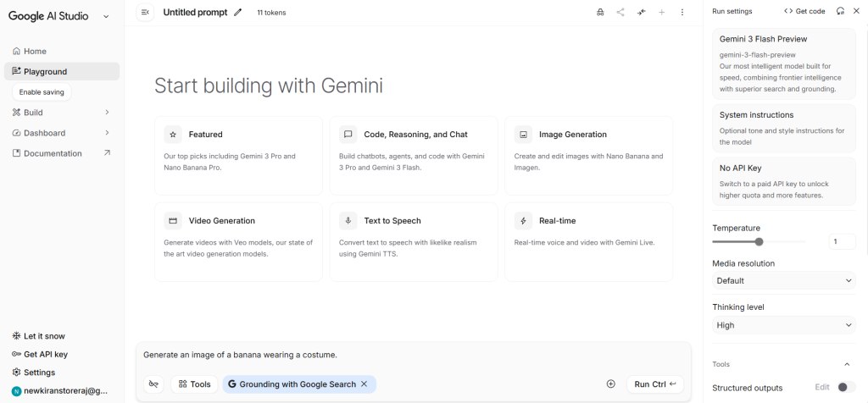The image size is (868, 403).
Task: Collapse the Tools section
Action: click(x=847, y=365)
